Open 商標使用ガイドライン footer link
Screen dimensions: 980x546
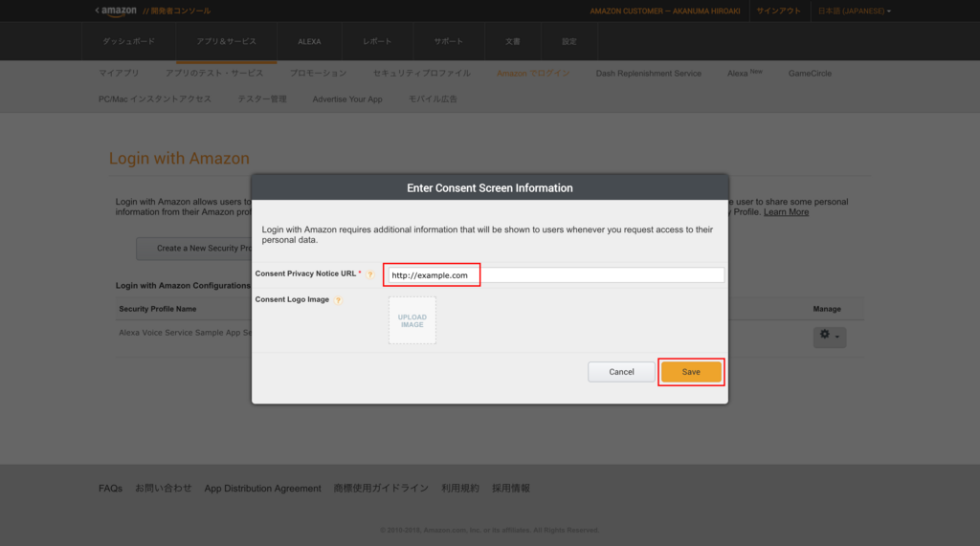(381, 489)
